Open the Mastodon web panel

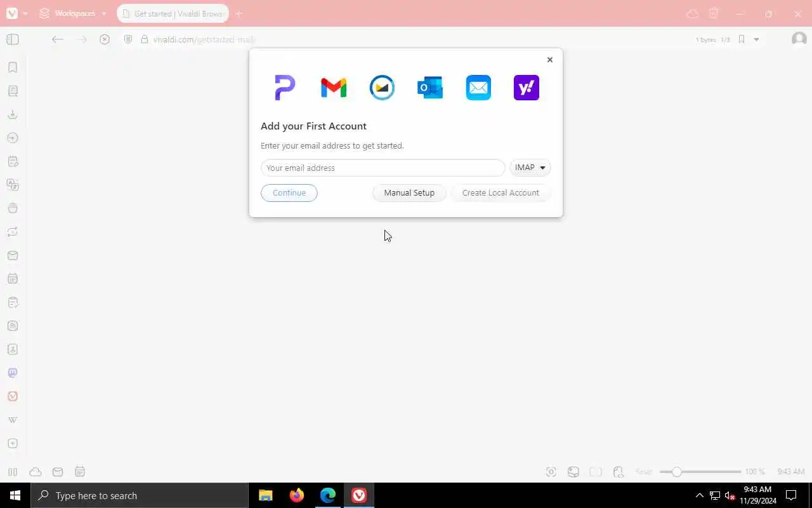(x=13, y=373)
